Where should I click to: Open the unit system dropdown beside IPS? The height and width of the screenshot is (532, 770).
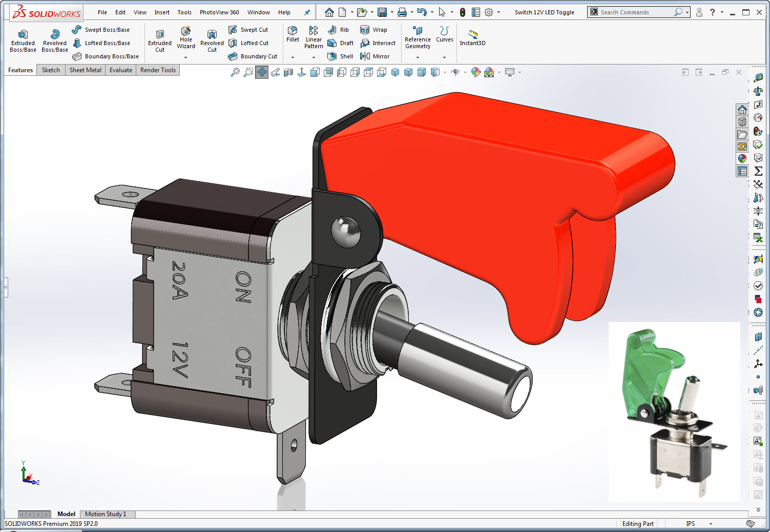pyautogui.click(x=711, y=524)
